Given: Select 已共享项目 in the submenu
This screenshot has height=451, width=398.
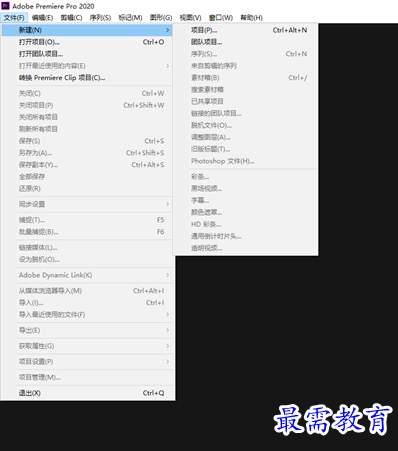Looking at the screenshot, I should (x=245, y=102).
